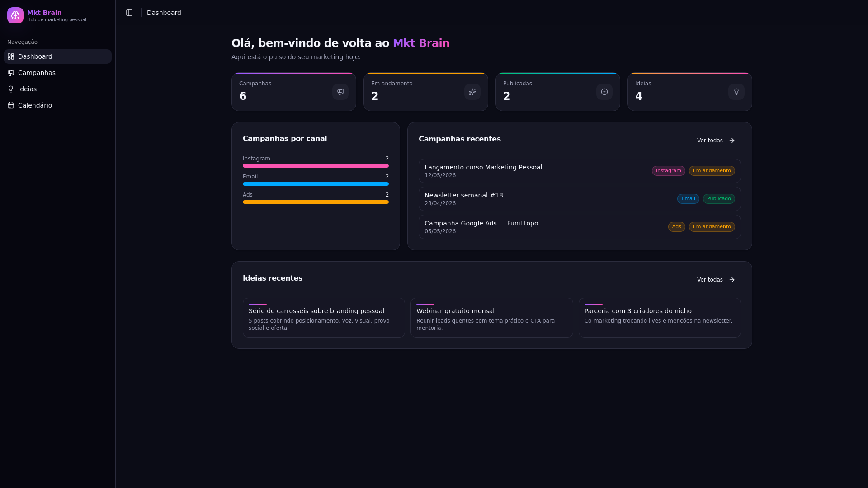Click the pink Instagram progress bar
This screenshot has width=868, height=488.
[316, 166]
